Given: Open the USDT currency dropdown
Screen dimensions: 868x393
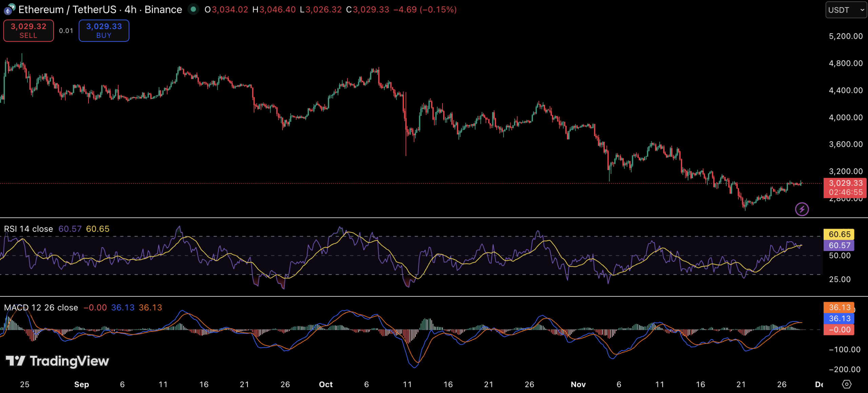Looking at the screenshot, I should pos(846,10).
